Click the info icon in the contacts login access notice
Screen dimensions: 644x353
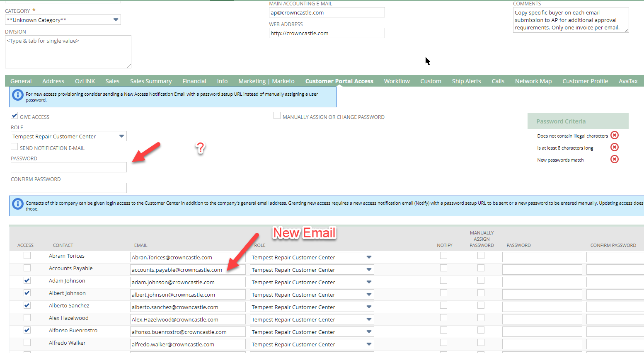point(17,204)
